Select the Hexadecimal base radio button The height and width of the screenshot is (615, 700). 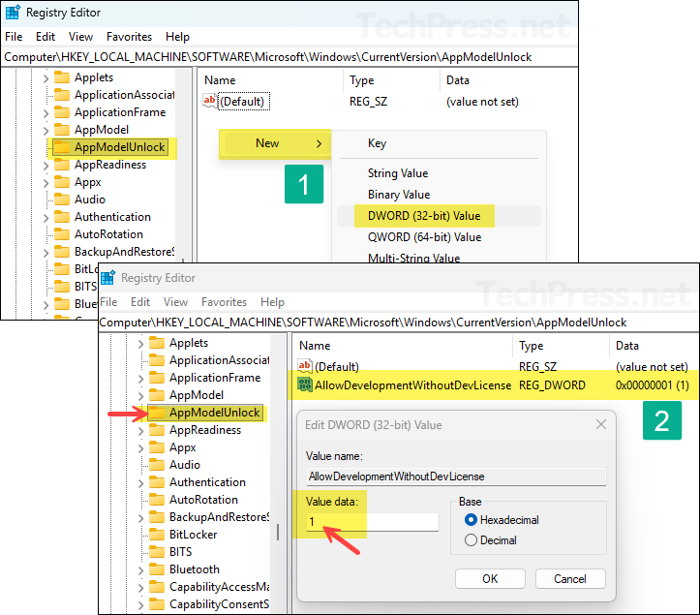pos(471,520)
